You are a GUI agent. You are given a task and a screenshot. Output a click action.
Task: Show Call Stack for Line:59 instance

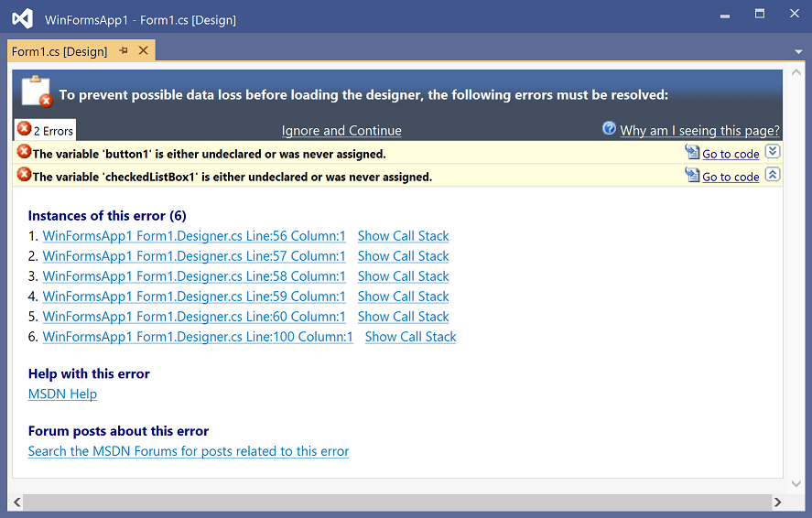pyautogui.click(x=404, y=297)
